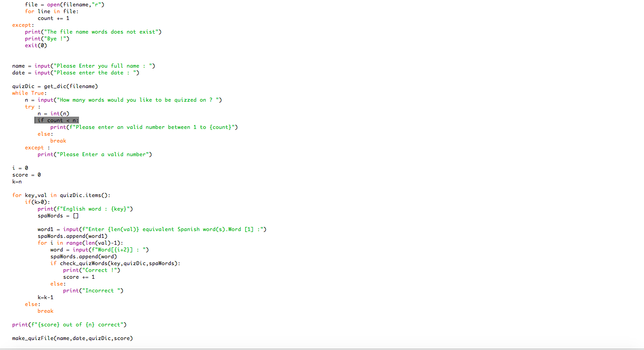Screen dimensions: 644x350
Task: Place cursor on 'for line in file:'
Action: click(52, 11)
